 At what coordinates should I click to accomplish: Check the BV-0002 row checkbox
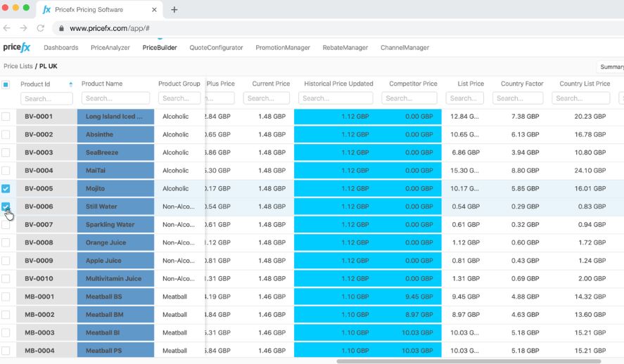coord(6,134)
